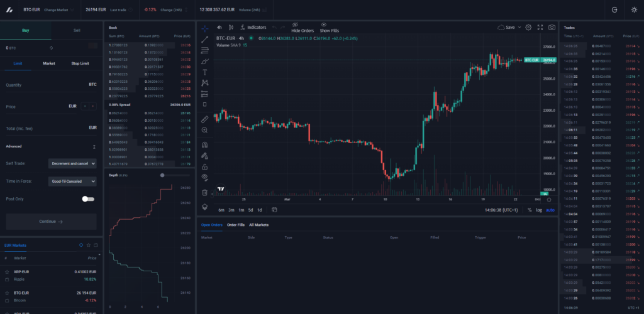Show the object tree layers icon

(x=204, y=207)
